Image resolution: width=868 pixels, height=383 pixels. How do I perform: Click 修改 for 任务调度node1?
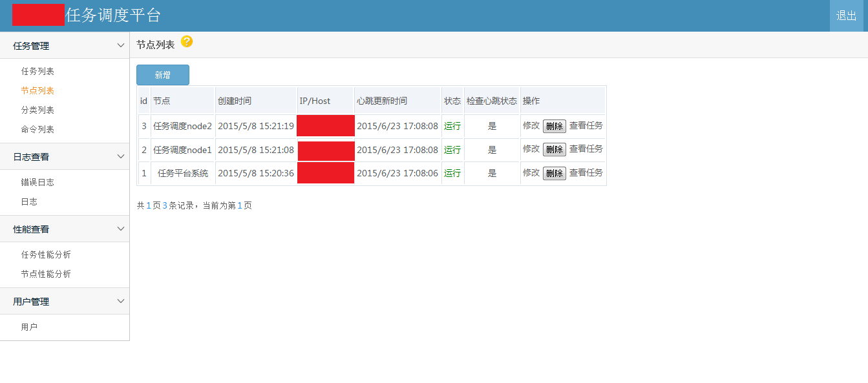(531, 149)
